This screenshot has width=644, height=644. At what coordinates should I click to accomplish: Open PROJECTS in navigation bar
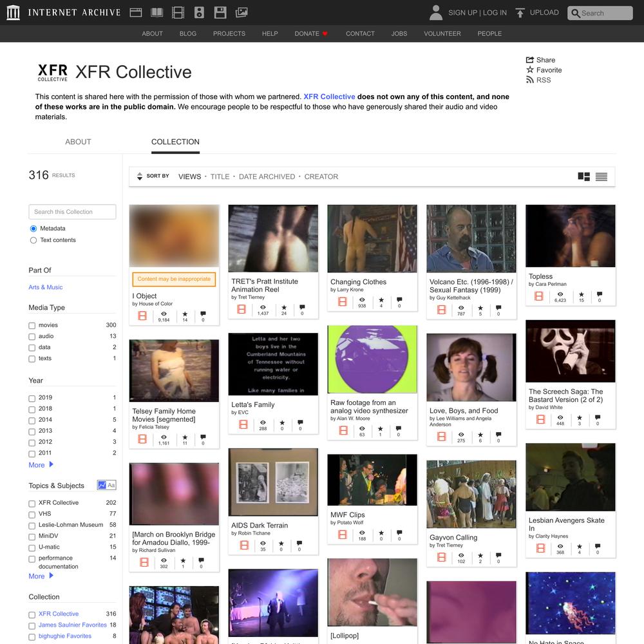[x=229, y=33]
